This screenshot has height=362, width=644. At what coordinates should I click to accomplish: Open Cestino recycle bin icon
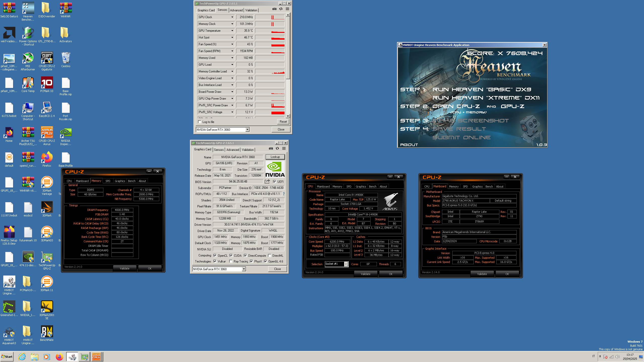[66, 60]
